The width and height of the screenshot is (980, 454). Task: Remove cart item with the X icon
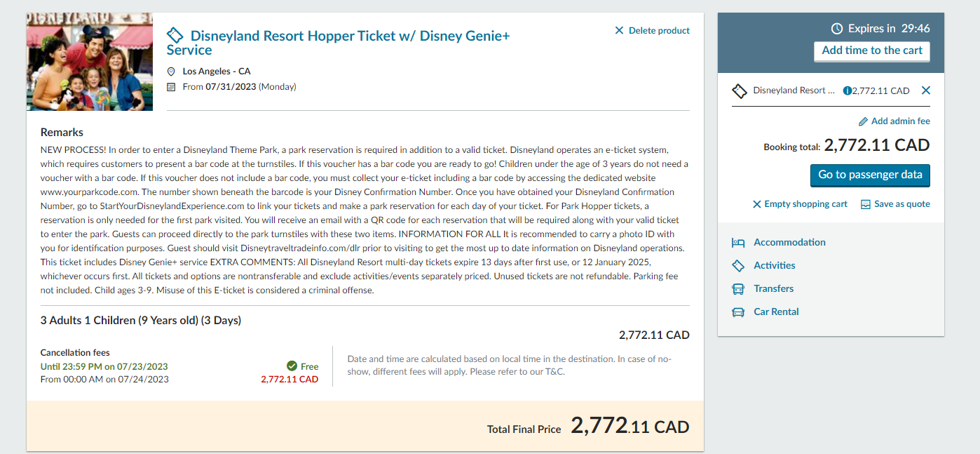pos(925,91)
